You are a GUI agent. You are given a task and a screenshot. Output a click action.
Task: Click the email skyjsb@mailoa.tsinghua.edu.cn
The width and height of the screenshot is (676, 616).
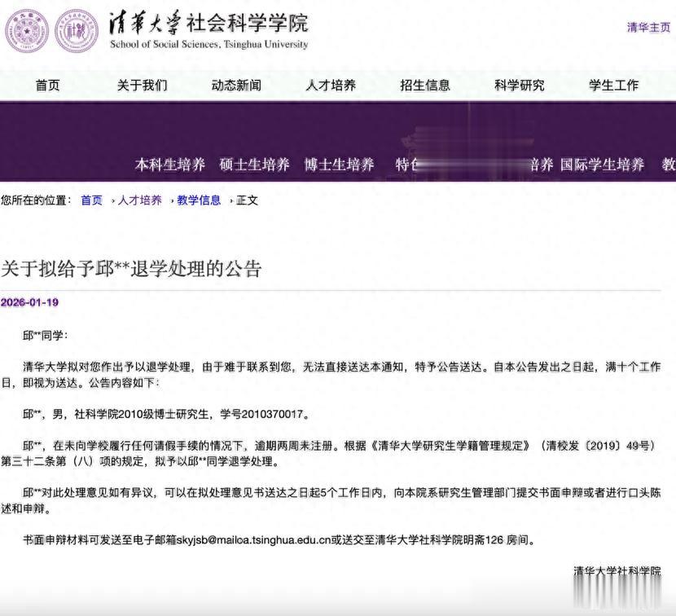tap(253, 540)
